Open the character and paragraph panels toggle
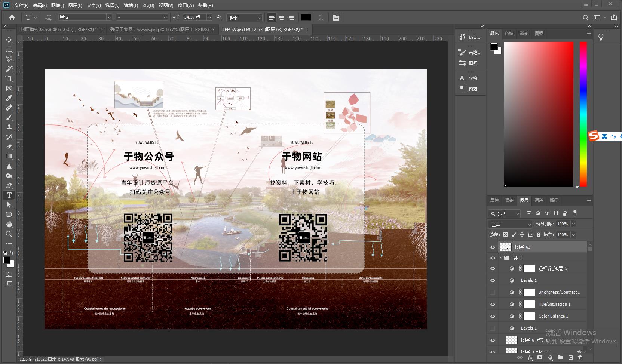 click(x=336, y=17)
